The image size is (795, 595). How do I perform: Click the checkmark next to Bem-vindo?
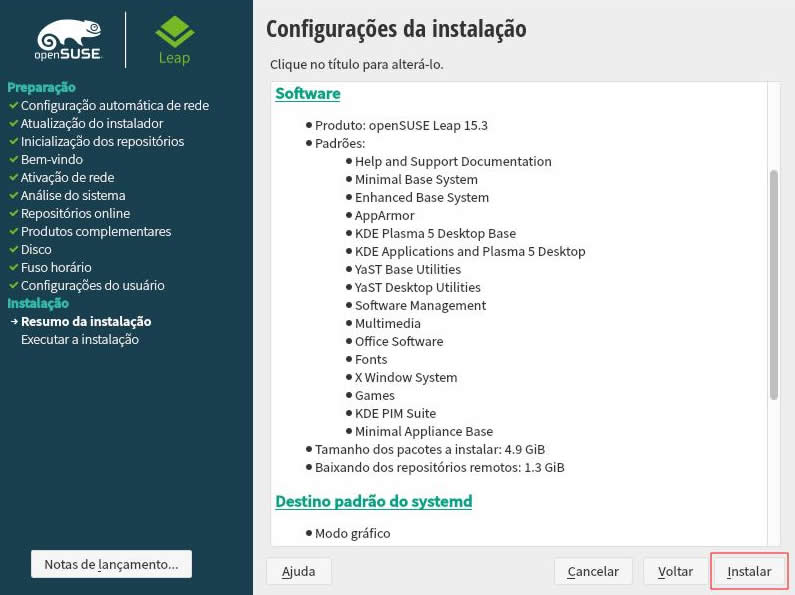(13, 160)
